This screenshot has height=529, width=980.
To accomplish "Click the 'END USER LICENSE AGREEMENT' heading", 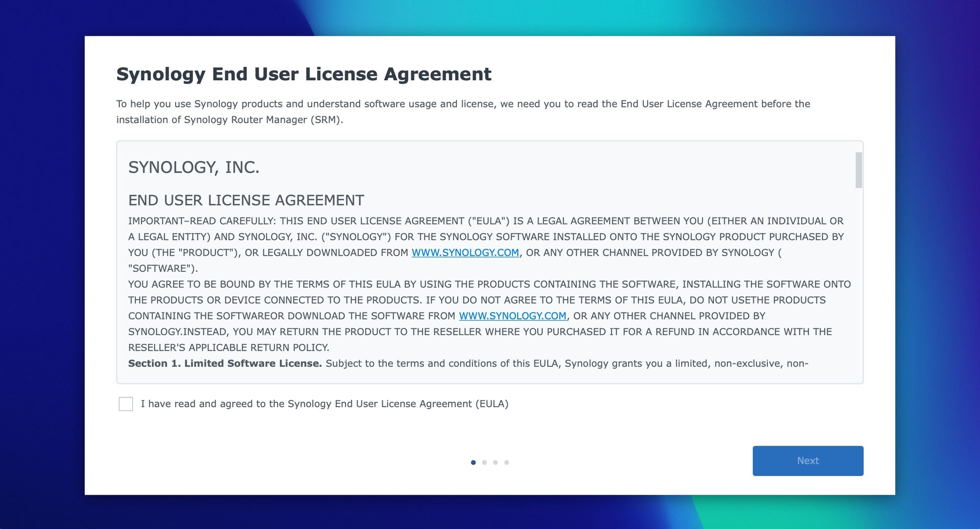I will pyautogui.click(x=246, y=200).
